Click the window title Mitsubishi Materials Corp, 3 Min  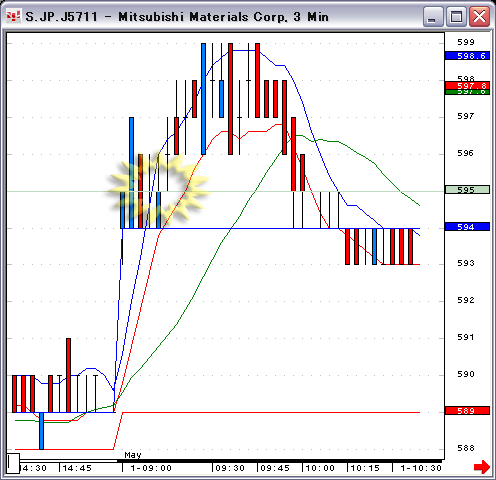[223, 17]
